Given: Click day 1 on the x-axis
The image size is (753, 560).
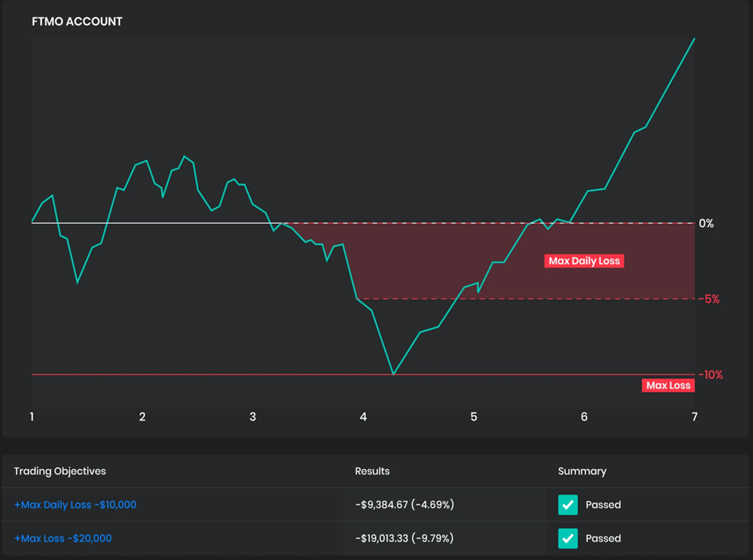Looking at the screenshot, I should (x=32, y=417).
